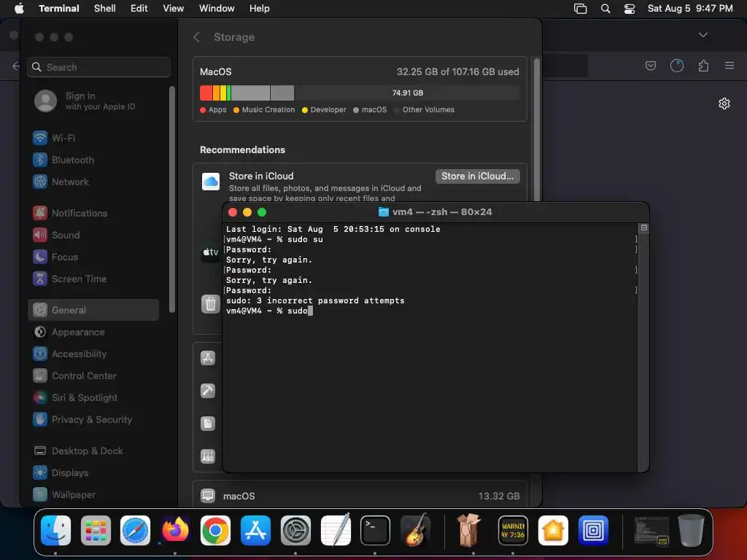This screenshot has height=560, width=747.
Task: Open Control Center in menu bar
Action: click(x=630, y=9)
